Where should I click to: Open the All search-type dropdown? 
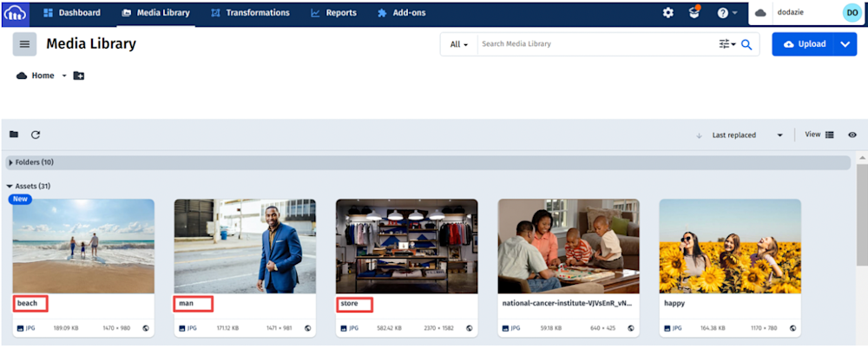pyautogui.click(x=459, y=44)
